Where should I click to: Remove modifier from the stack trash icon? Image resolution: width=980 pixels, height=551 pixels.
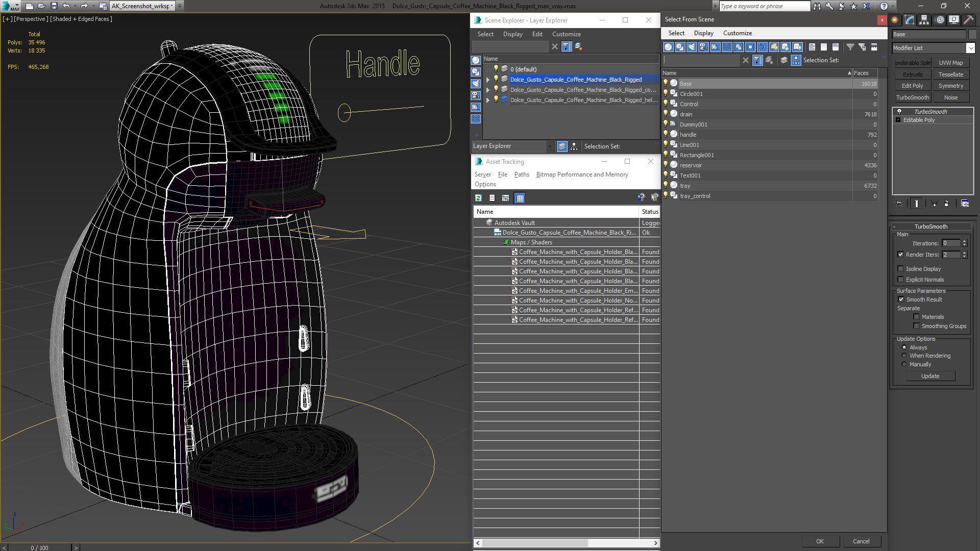point(947,203)
